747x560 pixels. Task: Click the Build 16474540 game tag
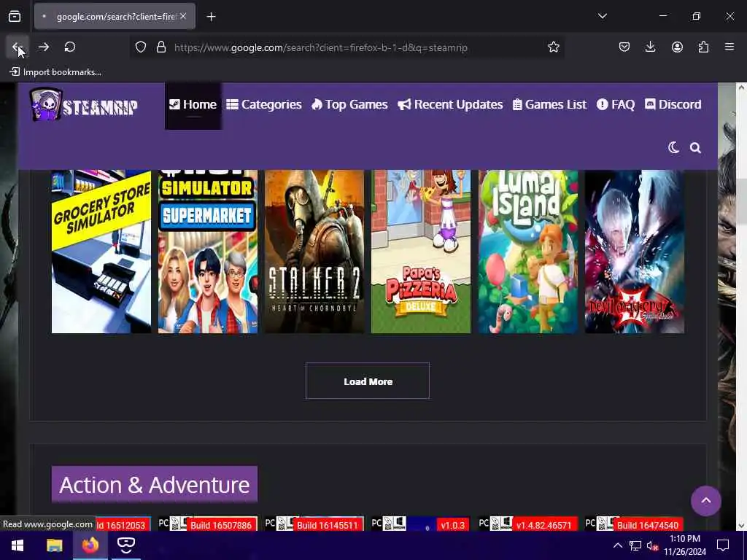(x=648, y=525)
